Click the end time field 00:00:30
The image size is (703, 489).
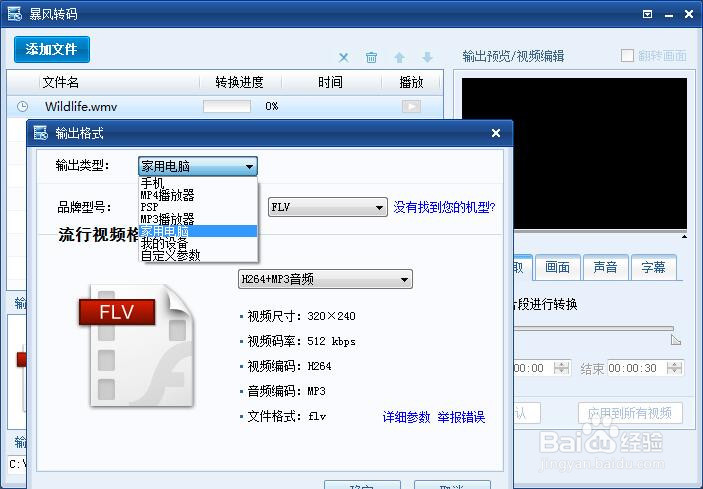click(x=636, y=368)
